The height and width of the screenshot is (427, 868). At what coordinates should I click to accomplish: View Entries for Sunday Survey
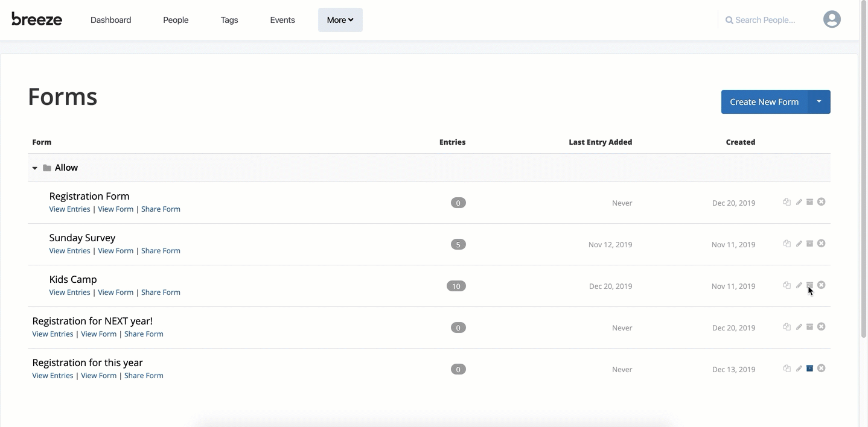[x=69, y=250]
